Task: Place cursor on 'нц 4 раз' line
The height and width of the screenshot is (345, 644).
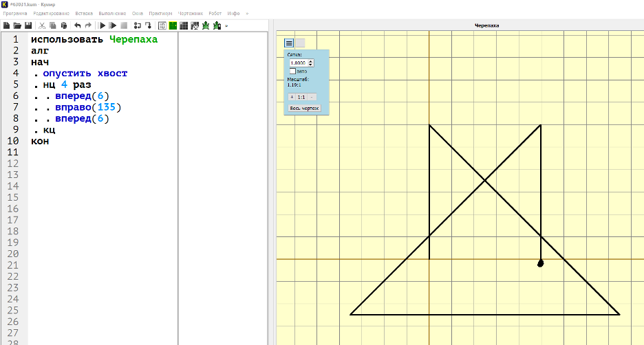Action: pos(67,85)
